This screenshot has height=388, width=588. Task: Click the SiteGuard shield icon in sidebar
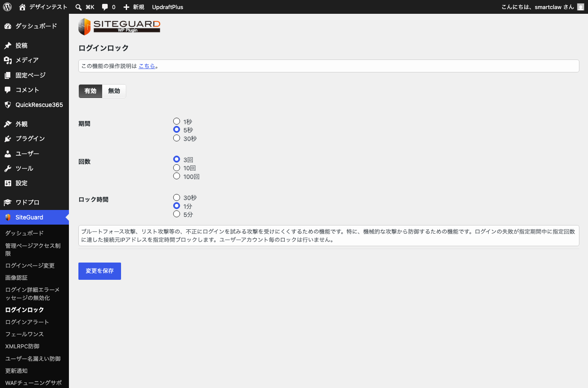[x=8, y=217]
